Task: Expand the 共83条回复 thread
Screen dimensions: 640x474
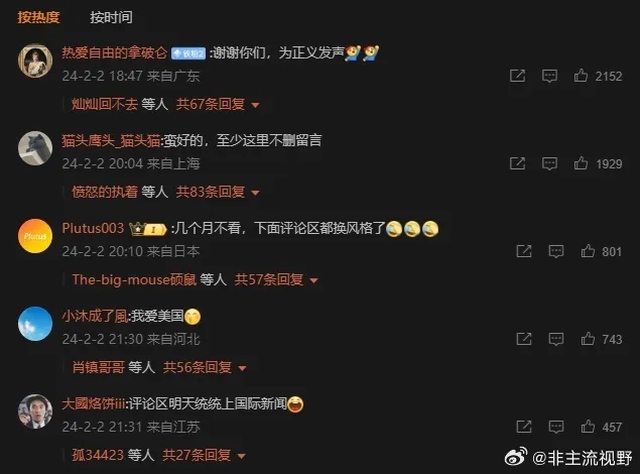Action: point(218,192)
